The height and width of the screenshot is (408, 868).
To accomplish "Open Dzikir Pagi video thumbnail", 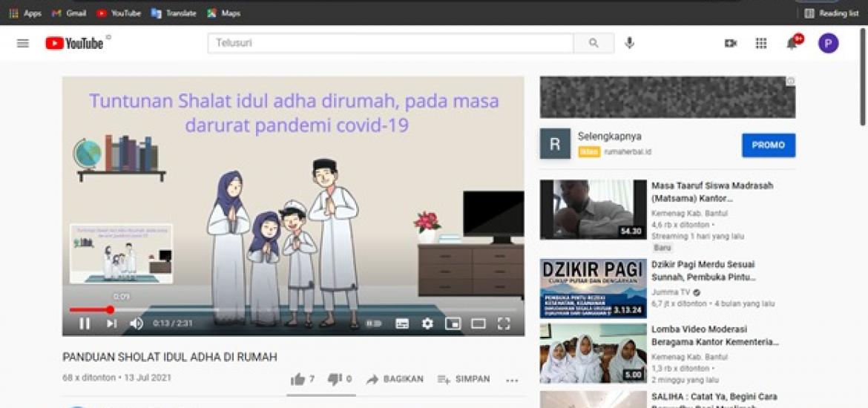I will 594,289.
